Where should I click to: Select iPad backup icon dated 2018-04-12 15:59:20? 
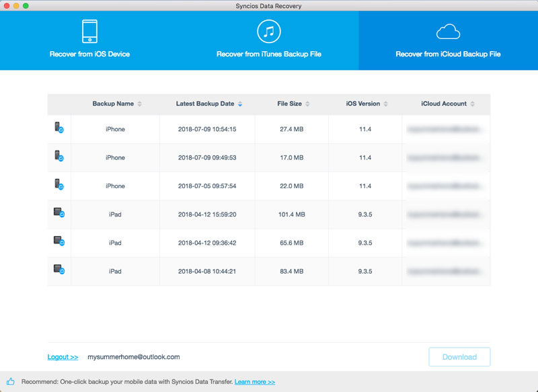[59, 212]
